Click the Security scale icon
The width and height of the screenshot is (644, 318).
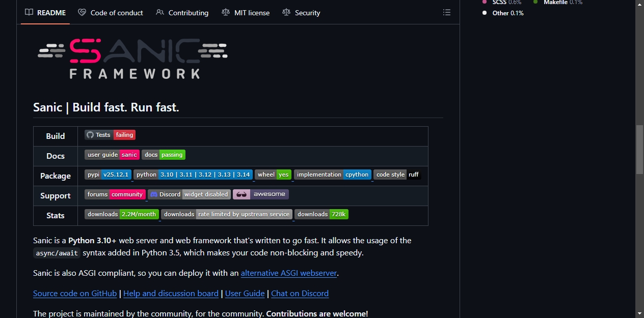286,12
